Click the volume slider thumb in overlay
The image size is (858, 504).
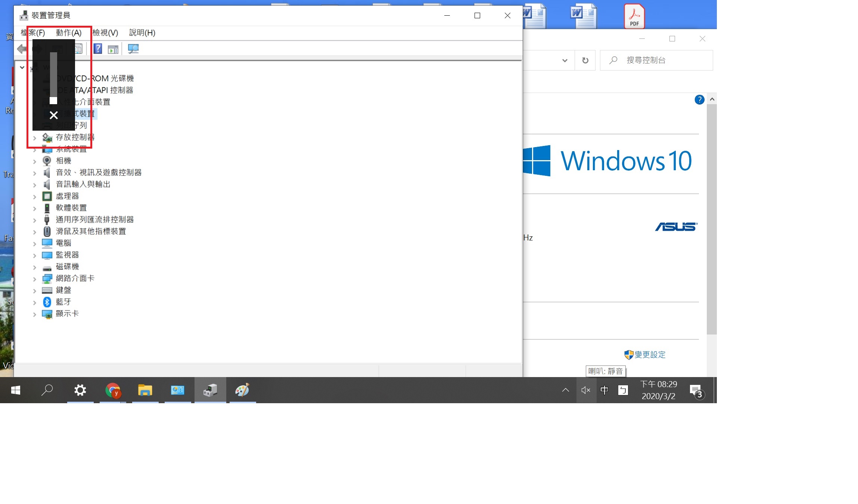click(53, 100)
